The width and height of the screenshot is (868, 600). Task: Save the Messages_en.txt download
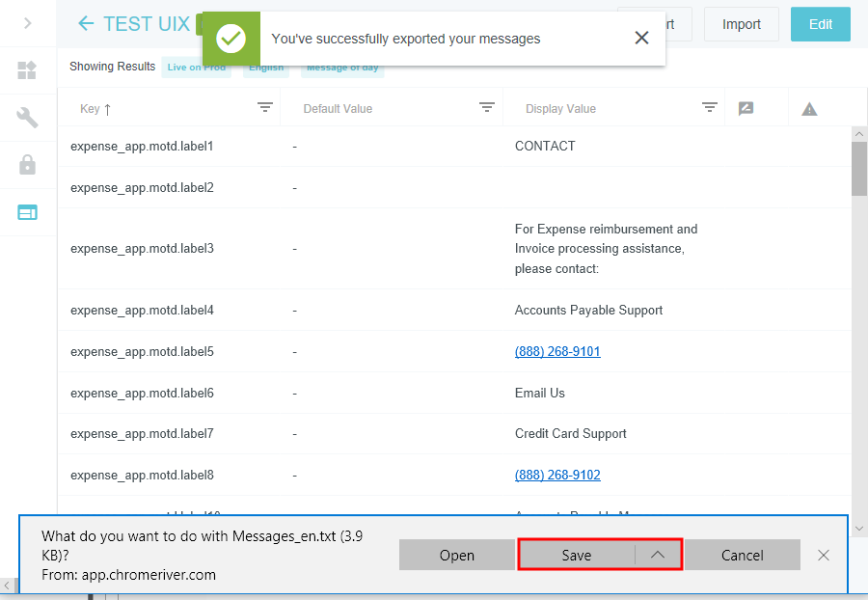click(577, 555)
